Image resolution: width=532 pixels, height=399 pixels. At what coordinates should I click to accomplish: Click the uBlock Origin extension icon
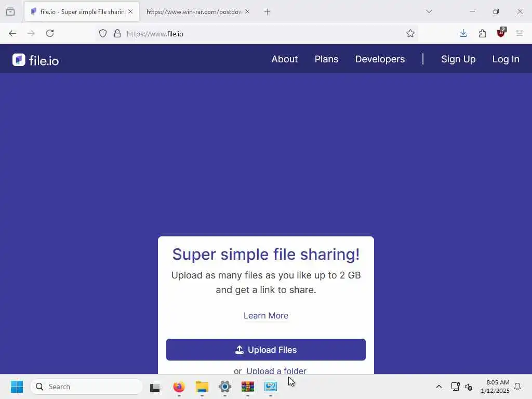pyautogui.click(x=501, y=33)
